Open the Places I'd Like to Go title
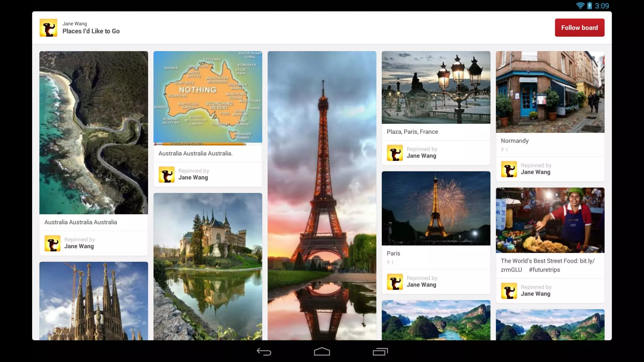This screenshot has width=644, height=362. (x=91, y=31)
